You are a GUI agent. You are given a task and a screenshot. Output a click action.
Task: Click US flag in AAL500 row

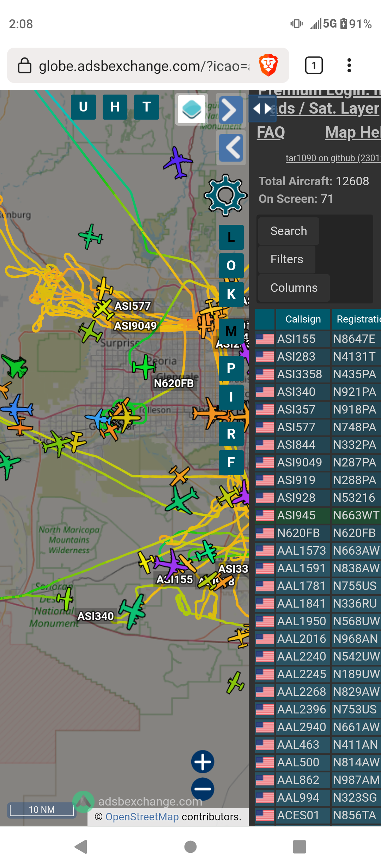pos(265,762)
